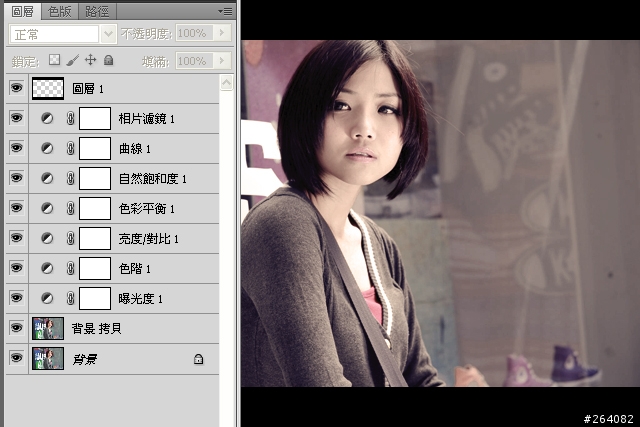Toggle lock all padlock icon
Screen dimensions: 640x427
click(x=108, y=60)
